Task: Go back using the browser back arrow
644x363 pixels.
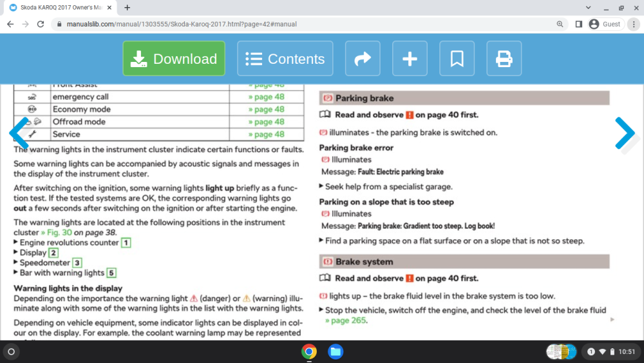Action: click(10, 25)
